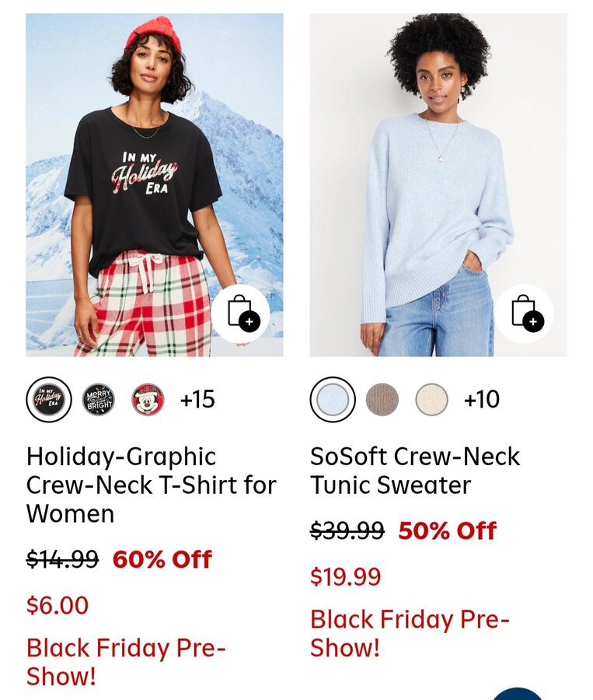The width and height of the screenshot is (593, 700).
Task: Tap quick-add bag icon on SoSoft sweater
Action: (x=525, y=313)
